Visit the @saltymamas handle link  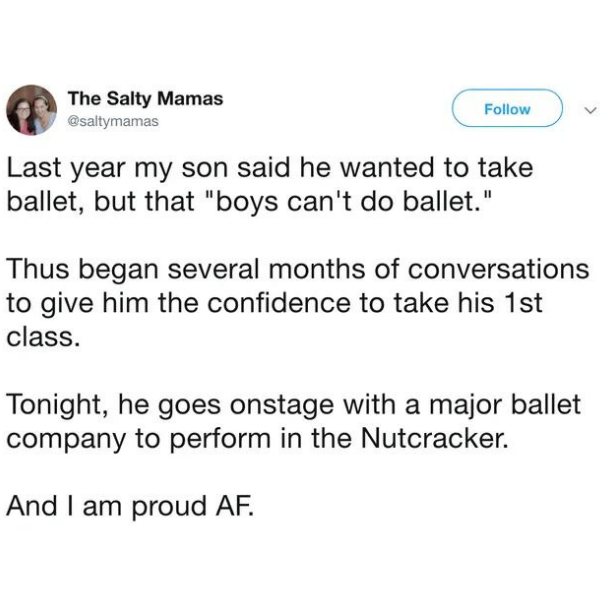pyautogui.click(x=113, y=121)
